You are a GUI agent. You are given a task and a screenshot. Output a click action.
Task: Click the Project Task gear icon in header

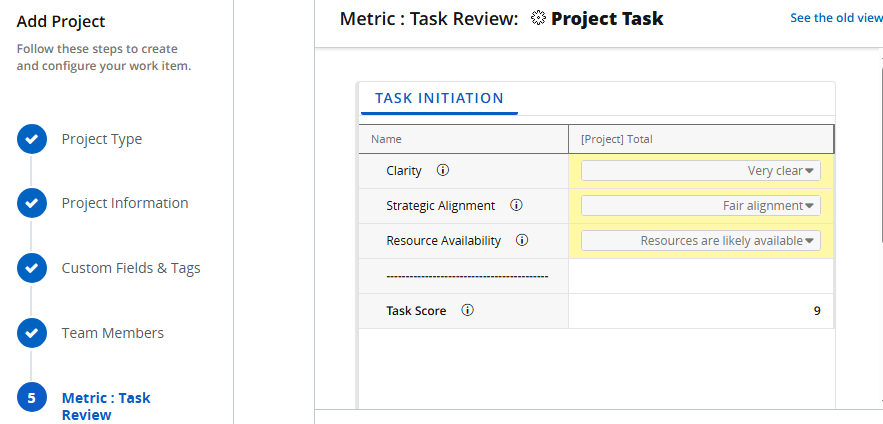[539, 19]
